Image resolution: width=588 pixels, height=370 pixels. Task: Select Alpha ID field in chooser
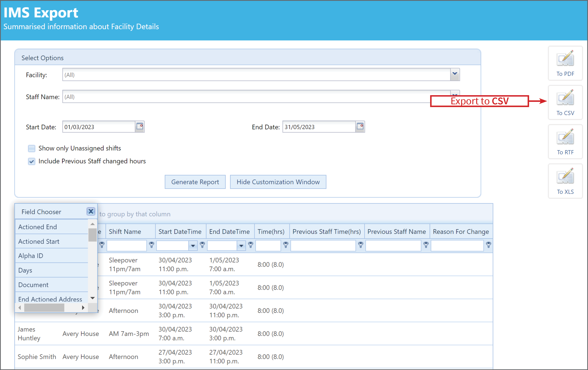pos(52,256)
